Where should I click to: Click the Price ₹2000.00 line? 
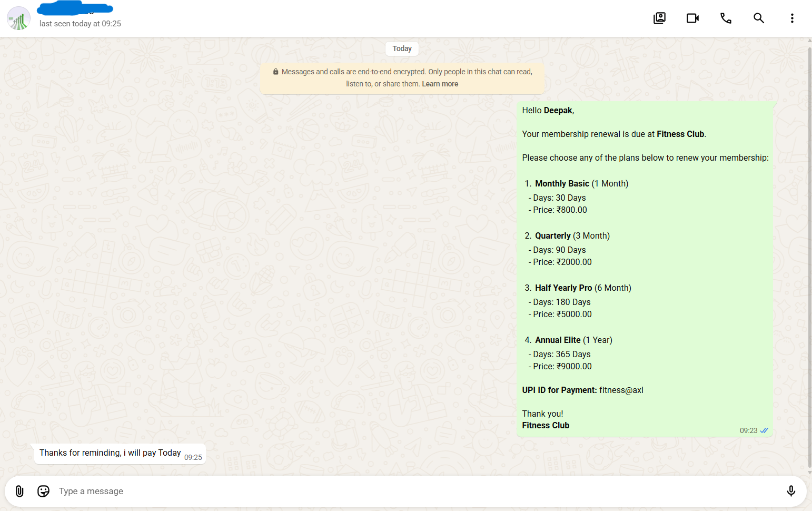(x=560, y=262)
